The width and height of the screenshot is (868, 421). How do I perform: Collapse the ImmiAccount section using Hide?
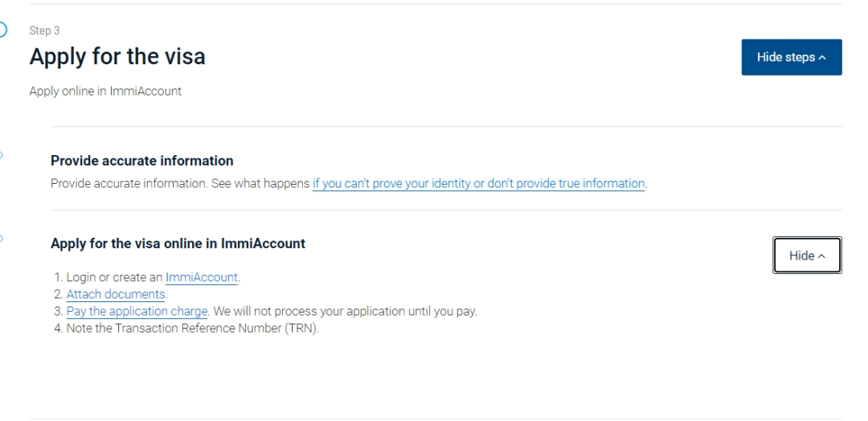coord(806,255)
